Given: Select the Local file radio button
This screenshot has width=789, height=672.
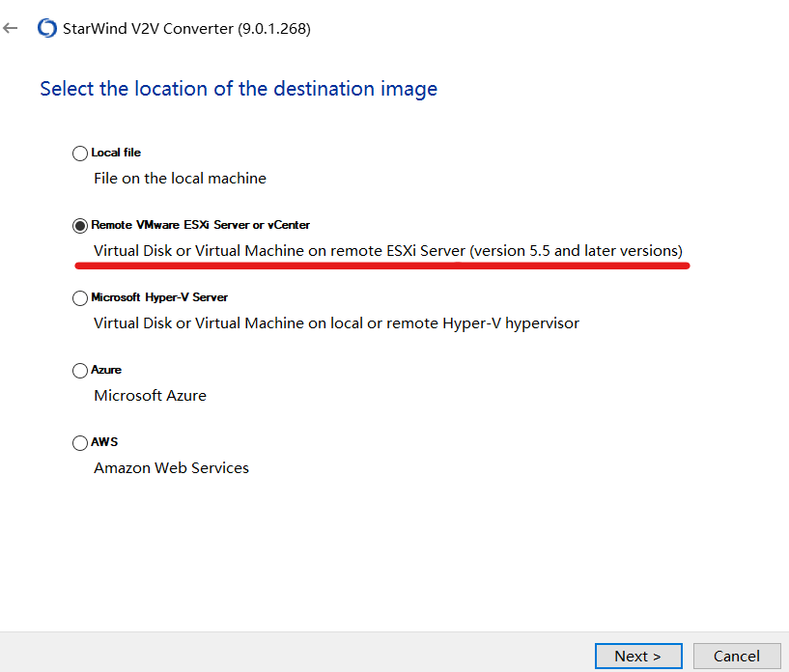Looking at the screenshot, I should coord(80,153).
